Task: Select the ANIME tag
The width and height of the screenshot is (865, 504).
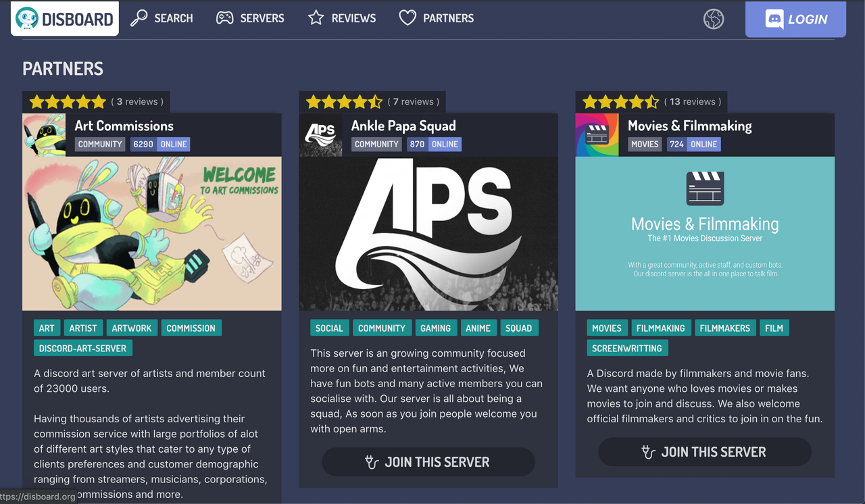Action: click(478, 328)
